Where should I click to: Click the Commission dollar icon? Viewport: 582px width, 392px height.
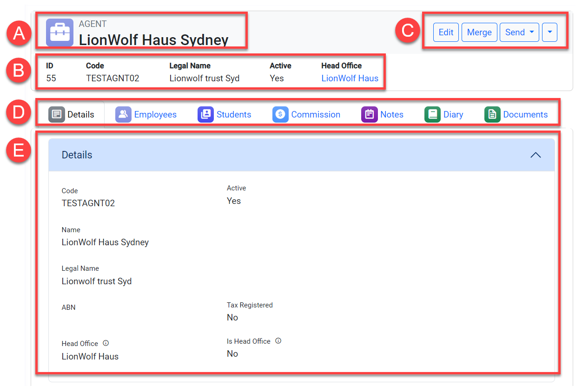280,114
